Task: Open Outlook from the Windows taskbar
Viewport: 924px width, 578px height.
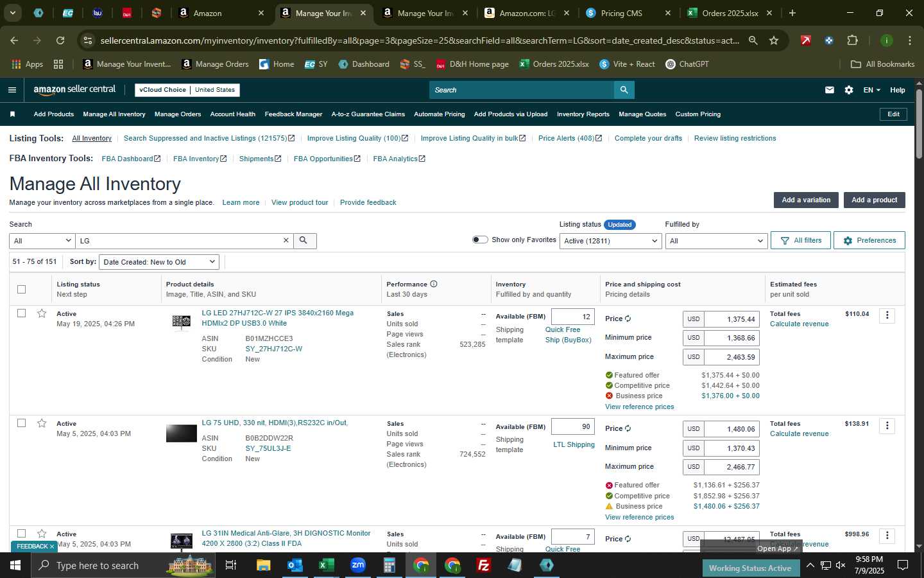Action: pyautogui.click(x=295, y=565)
